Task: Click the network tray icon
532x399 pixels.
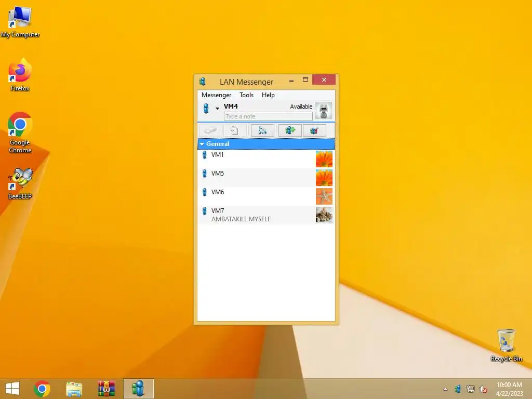Action: click(x=471, y=389)
